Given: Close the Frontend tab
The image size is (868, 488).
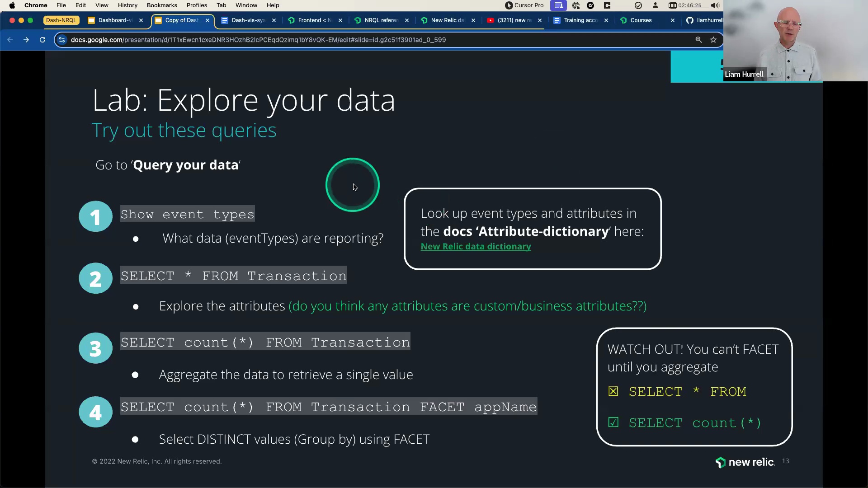Looking at the screenshot, I should [x=340, y=20].
